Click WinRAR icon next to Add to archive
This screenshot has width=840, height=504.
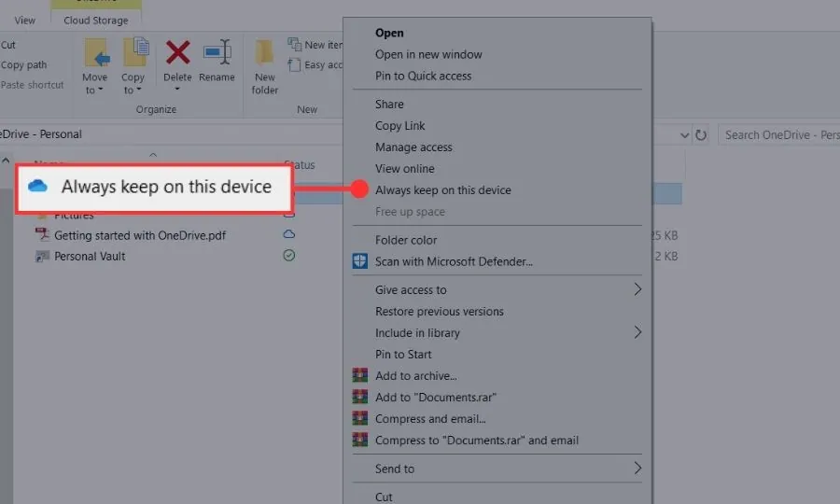[359, 375]
